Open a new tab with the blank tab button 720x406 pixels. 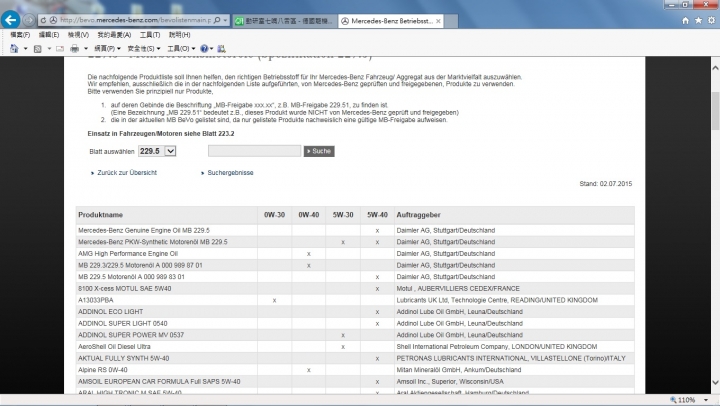click(x=451, y=21)
